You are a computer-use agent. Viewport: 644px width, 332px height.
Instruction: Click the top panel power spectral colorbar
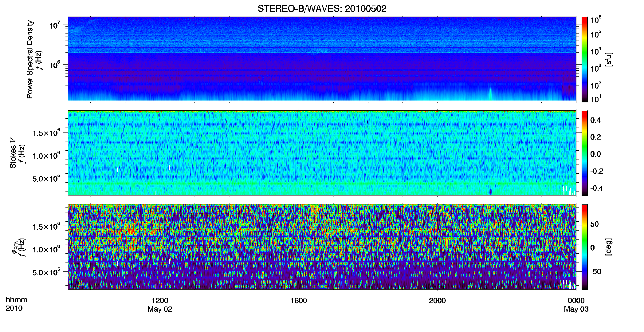tap(585, 59)
